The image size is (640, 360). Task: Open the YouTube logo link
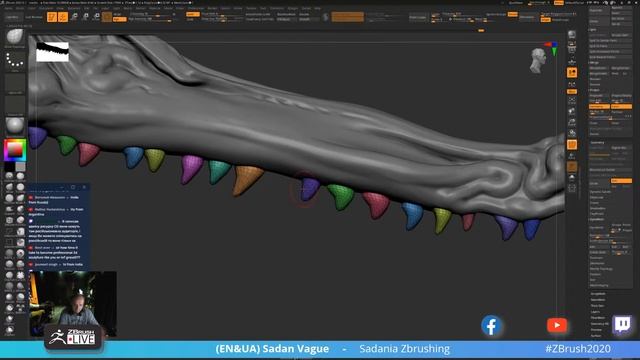click(557, 326)
